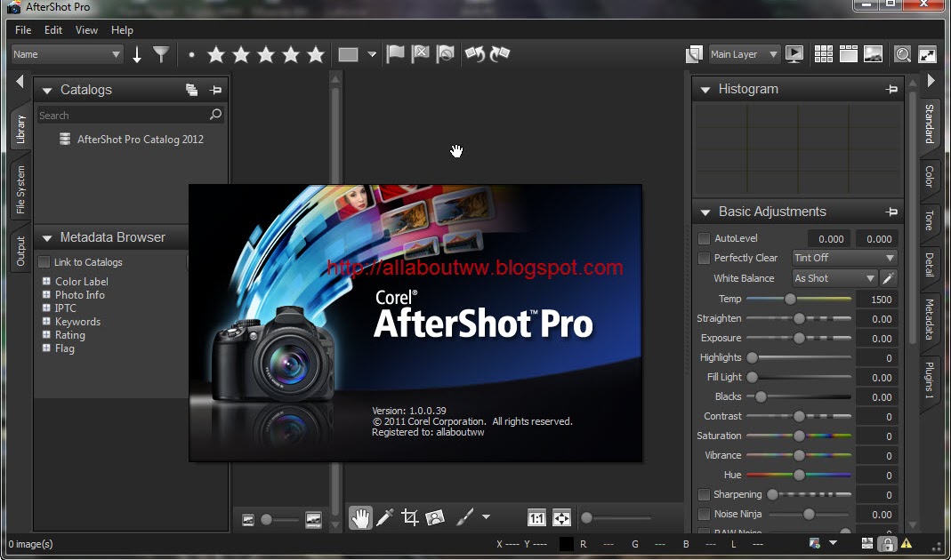This screenshot has height=560, width=951.
Task: Enable the Noise Ninja checkbox
Action: point(704,514)
